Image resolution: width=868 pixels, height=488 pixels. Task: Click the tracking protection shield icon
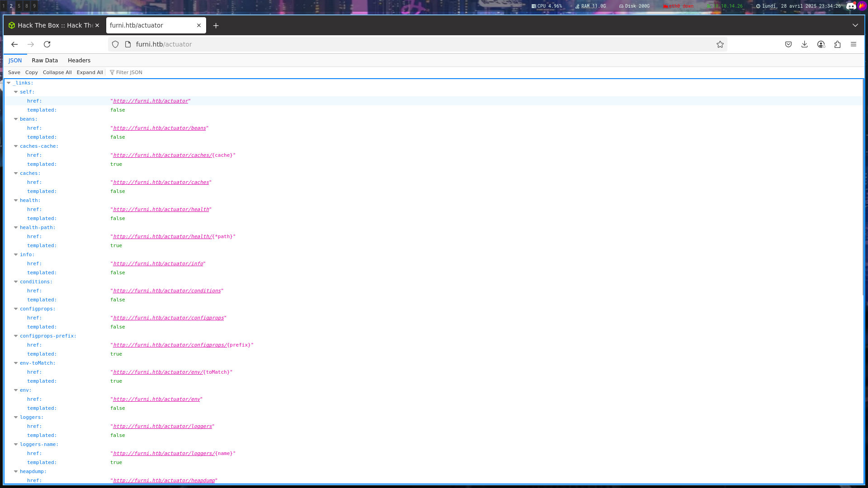tap(115, 44)
